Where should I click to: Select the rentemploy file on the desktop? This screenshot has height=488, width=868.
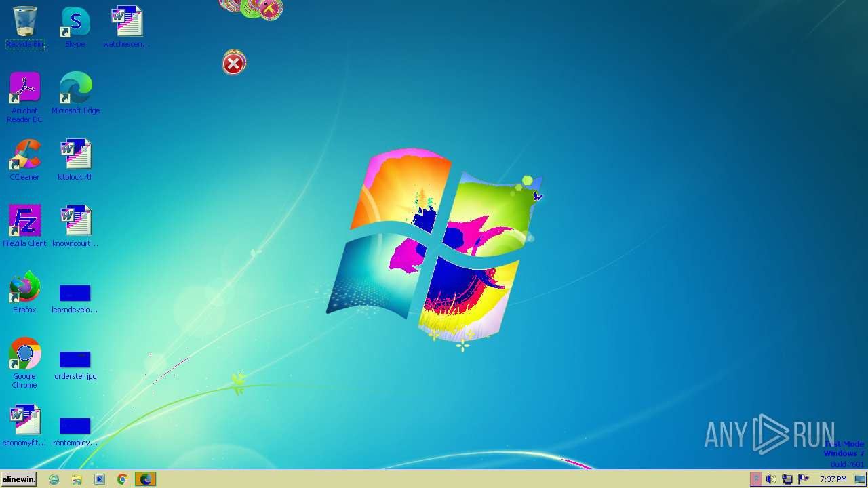75,431
